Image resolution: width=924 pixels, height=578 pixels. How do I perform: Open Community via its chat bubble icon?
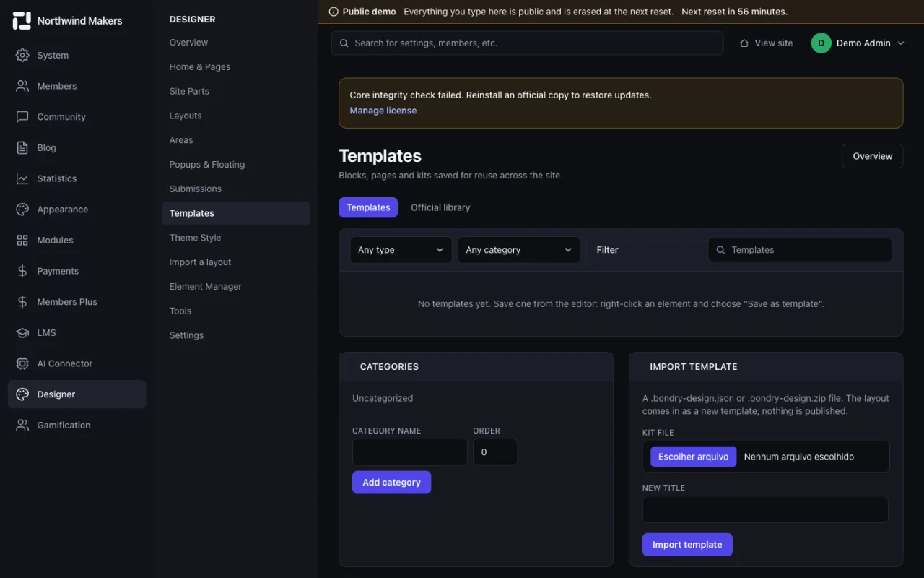pos(22,117)
